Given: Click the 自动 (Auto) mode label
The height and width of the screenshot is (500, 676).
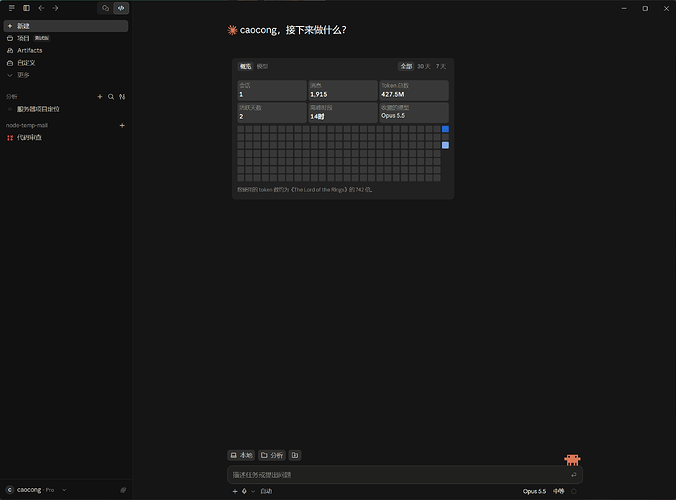Looking at the screenshot, I should pos(266,491).
